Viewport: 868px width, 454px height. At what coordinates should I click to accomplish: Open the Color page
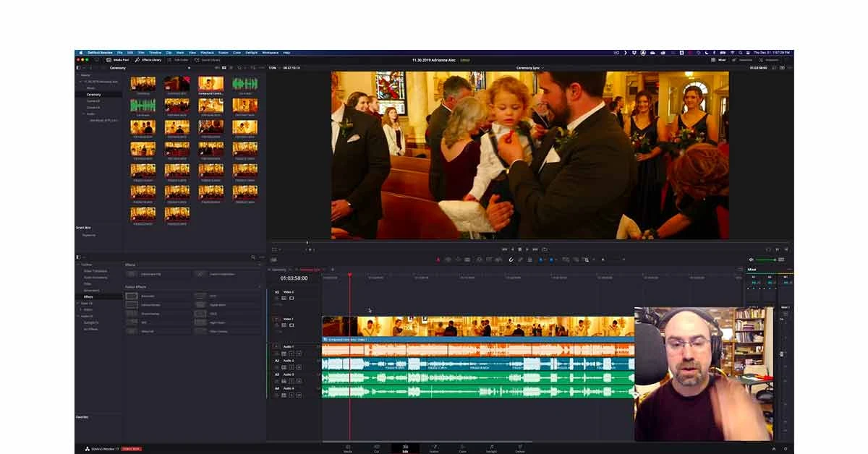[463, 448]
